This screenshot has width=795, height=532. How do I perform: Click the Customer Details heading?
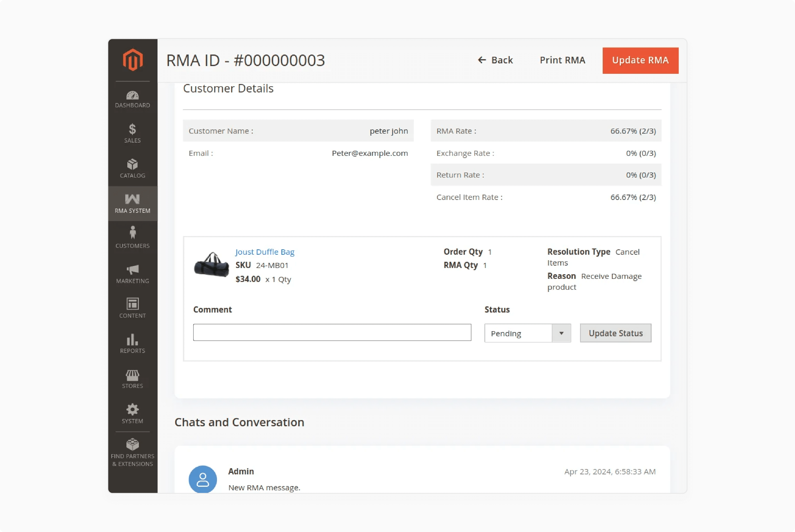coord(228,88)
